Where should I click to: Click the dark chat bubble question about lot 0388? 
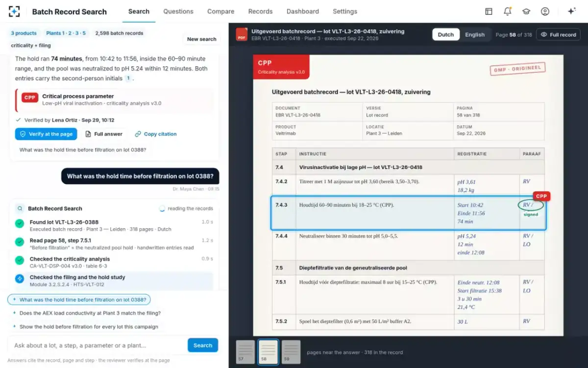[140, 176]
